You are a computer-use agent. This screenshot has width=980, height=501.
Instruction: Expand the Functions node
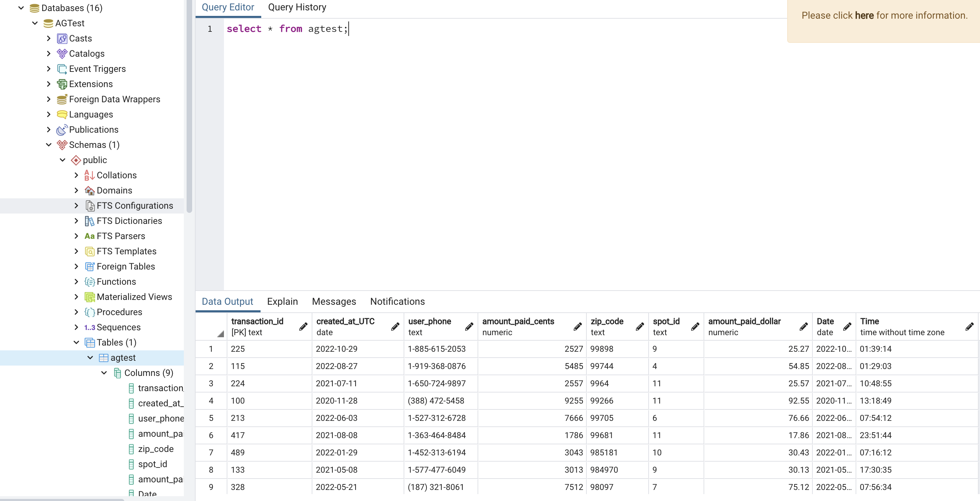point(76,282)
